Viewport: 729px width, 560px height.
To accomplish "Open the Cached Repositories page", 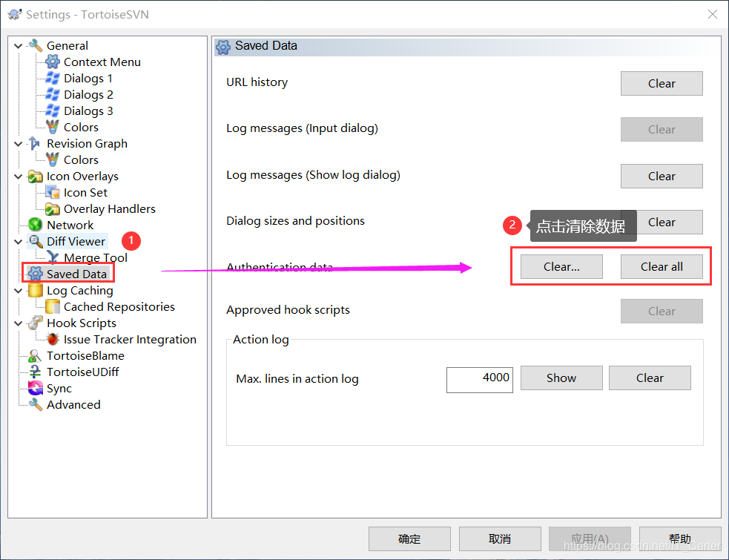I will tap(119, 306).
